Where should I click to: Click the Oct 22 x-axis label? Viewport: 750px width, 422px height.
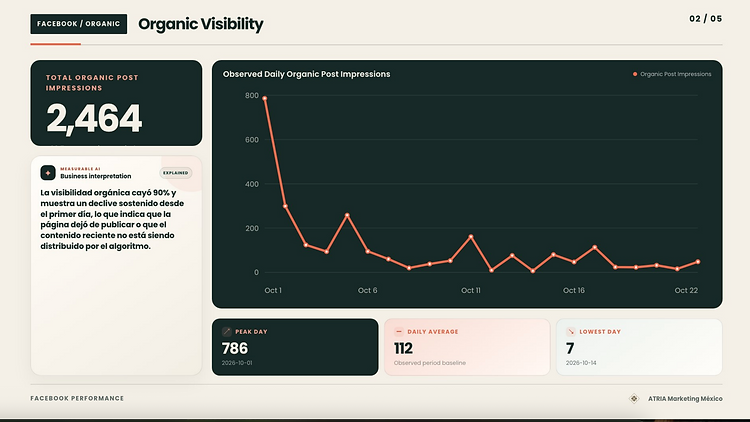(x=686, y=290)
